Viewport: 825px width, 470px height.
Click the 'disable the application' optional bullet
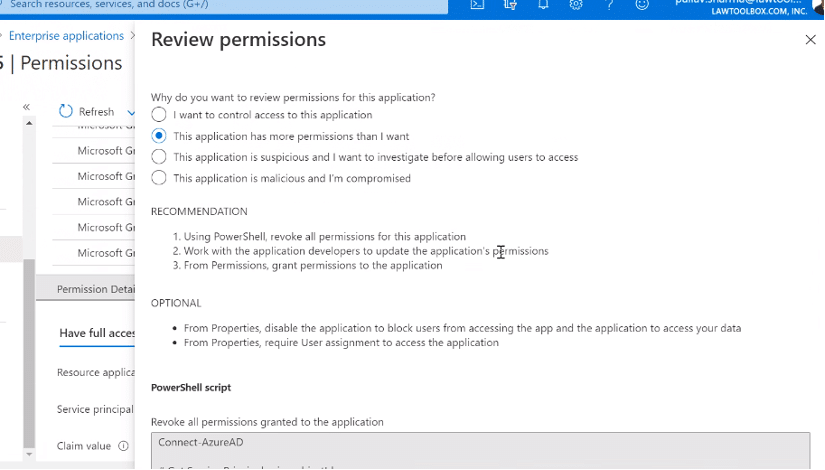(x=462, y=328)
